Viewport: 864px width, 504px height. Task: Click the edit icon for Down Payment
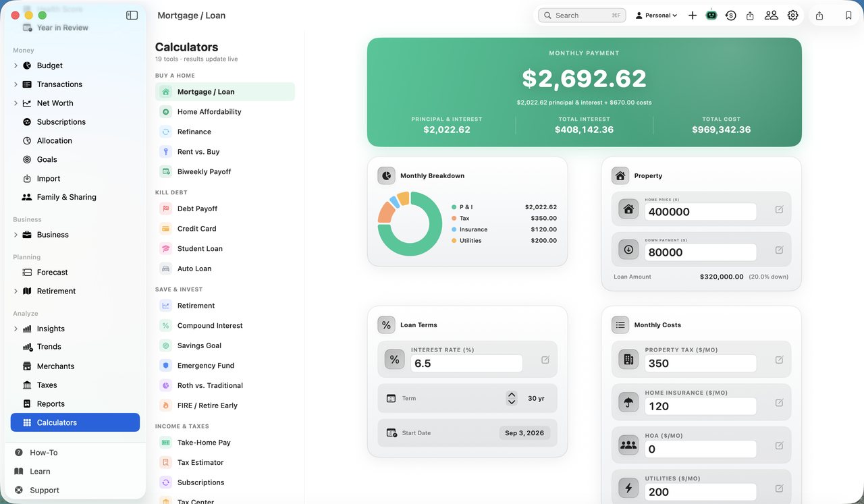pyautogui.click(x=780, y=250)
